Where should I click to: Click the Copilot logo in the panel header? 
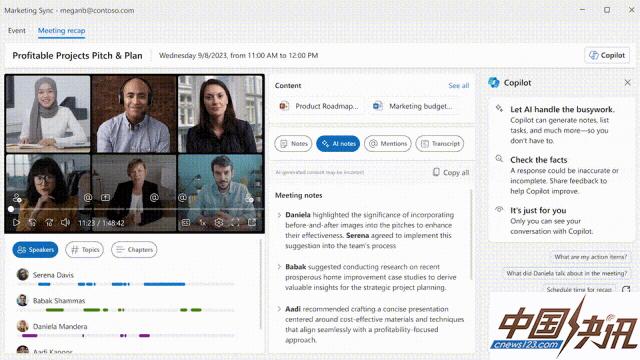pyautogui.click(x=494, y=82)
